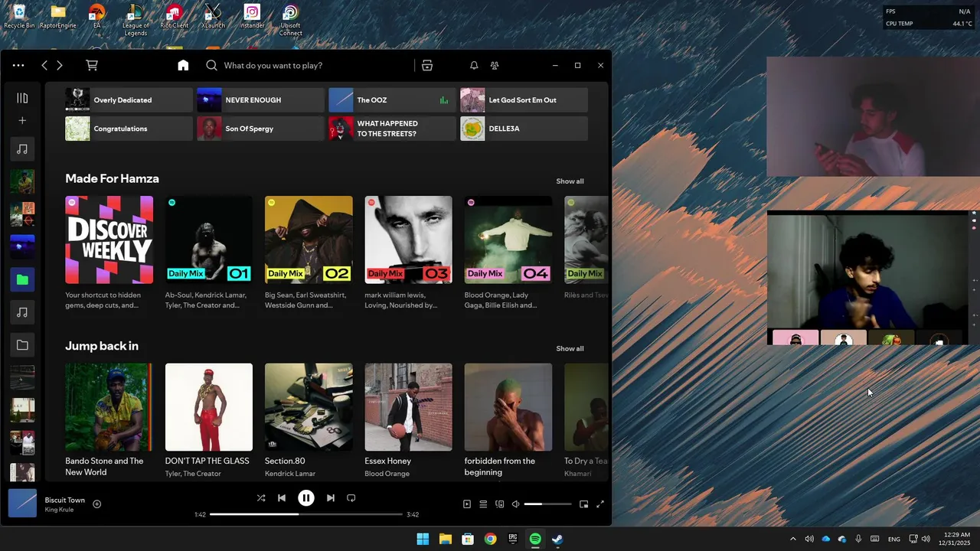
Task: Open Daily Mix 04 cover
Action: tap(508, 240)
